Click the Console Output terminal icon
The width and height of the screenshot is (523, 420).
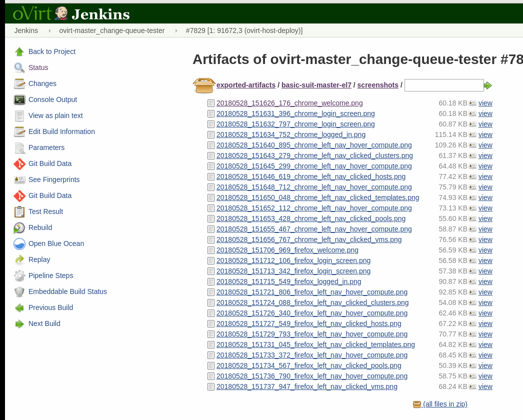tap(19, 99)
